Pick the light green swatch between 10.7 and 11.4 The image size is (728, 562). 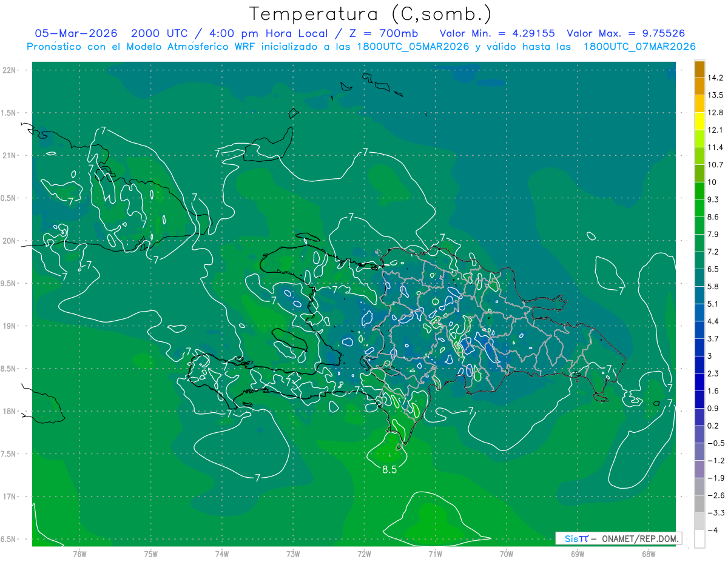tap(699, 156)
